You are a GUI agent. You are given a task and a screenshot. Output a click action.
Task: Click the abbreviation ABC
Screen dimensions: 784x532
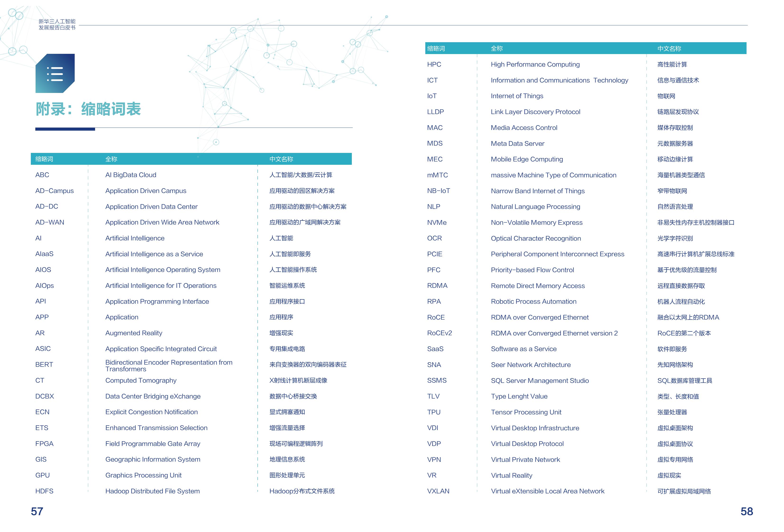click(x=42, y=175)
